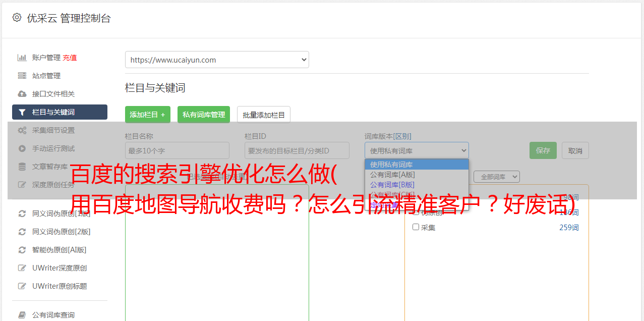This screenshot has width=644, height=321.
Task: Click the 取消 button
Action: pos(575,150)
